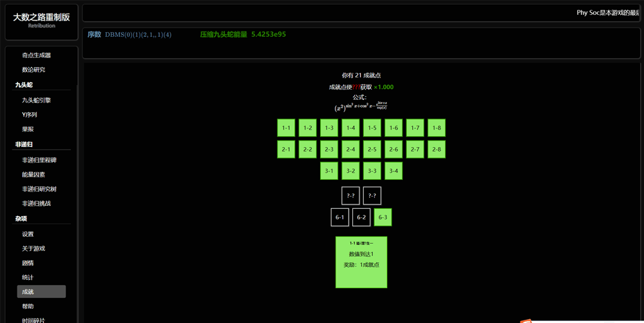Select the green 6-3 achievement tile
The width and height of the screenshot is (644, 323).
383,217
